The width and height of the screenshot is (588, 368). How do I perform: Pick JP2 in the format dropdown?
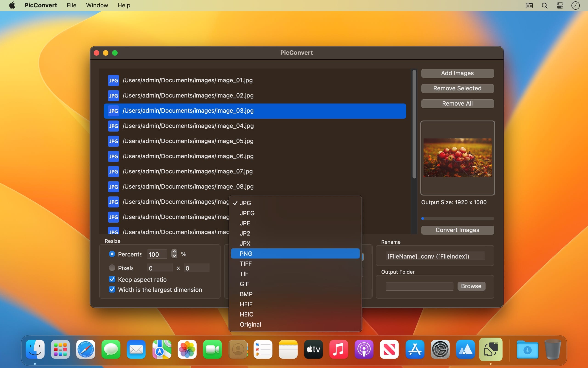[295, 233]
